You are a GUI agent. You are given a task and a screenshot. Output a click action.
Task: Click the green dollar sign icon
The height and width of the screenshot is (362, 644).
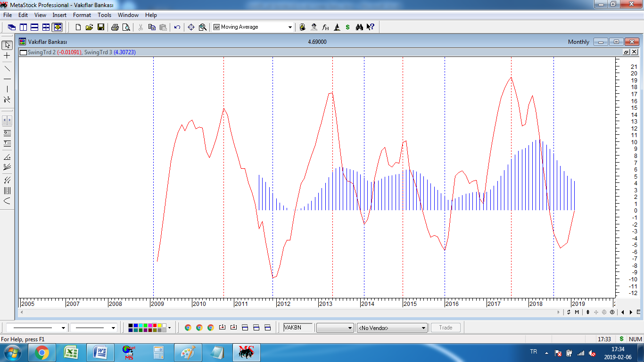click(348, 27)
